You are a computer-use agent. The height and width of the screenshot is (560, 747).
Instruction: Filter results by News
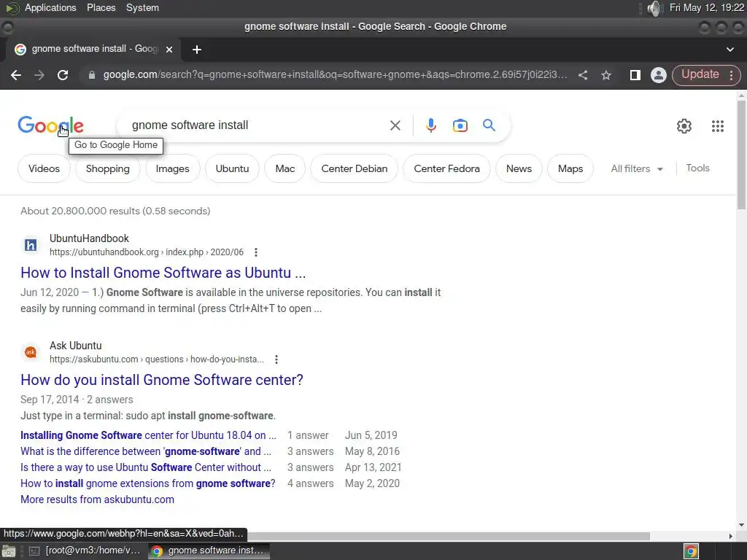coord(519,168)
